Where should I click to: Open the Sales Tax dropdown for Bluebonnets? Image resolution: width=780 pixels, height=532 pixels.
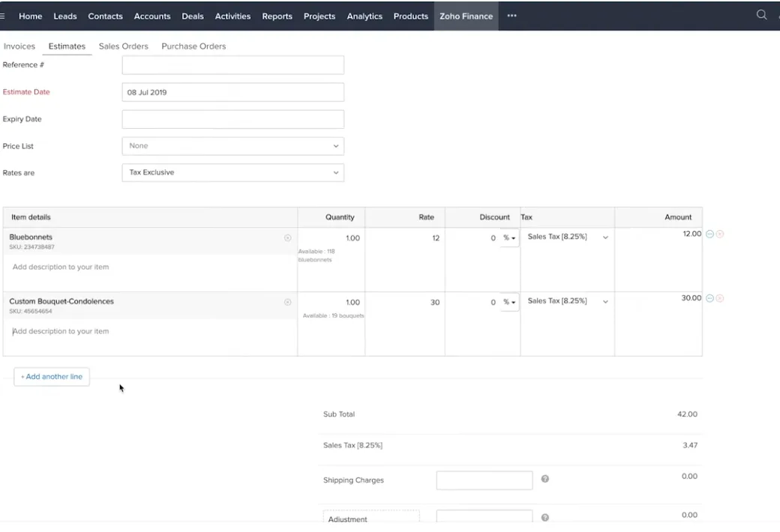(x=568, y=238)
